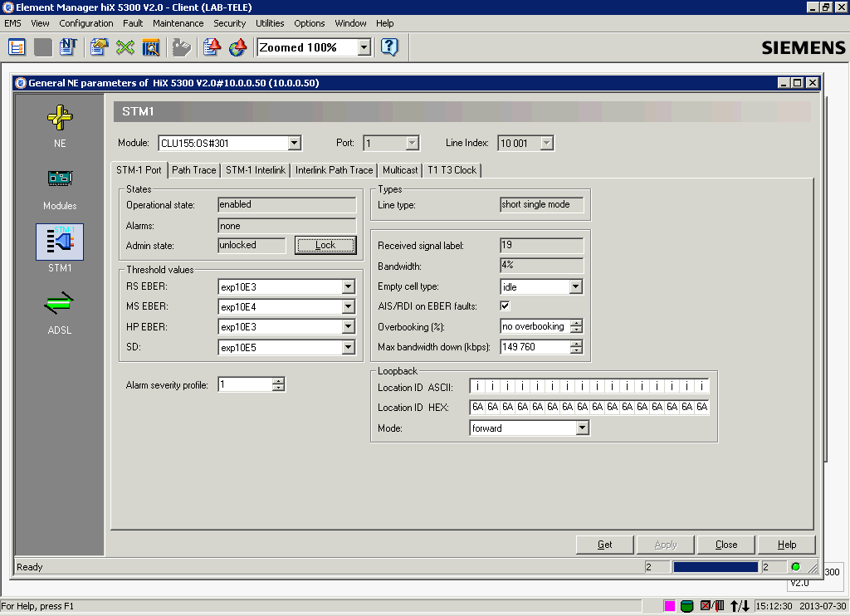
Task: Click the Location ID ASCII field
Action: click(x=589, y=387)
